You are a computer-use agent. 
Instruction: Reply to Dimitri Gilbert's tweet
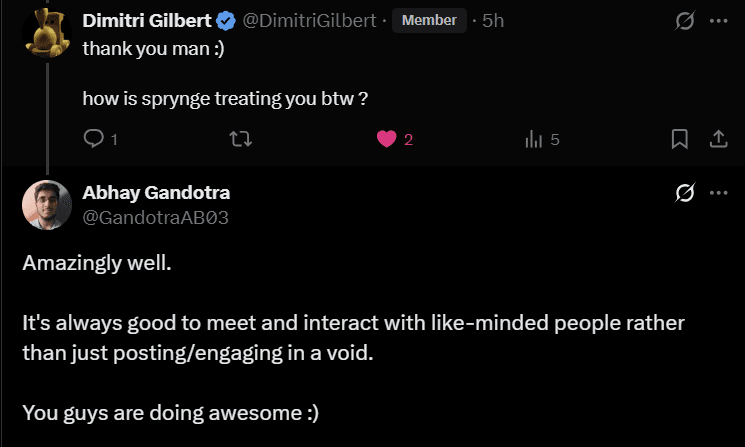[x=94, y=139]
